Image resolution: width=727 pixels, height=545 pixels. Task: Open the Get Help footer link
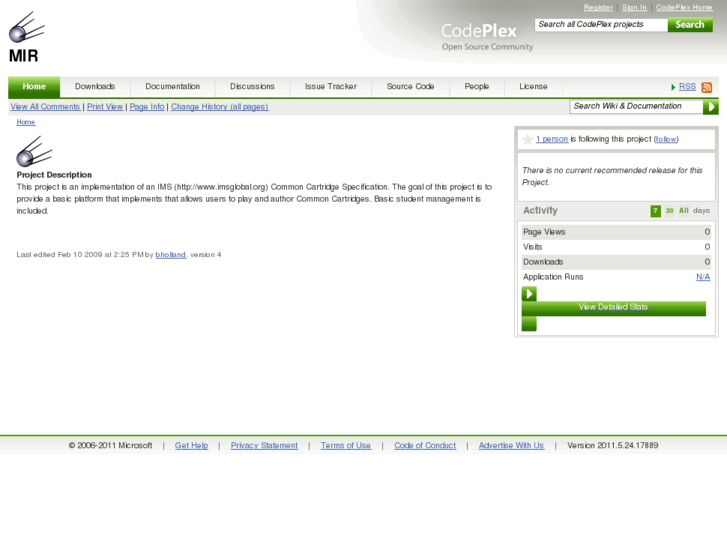point(191,445)
